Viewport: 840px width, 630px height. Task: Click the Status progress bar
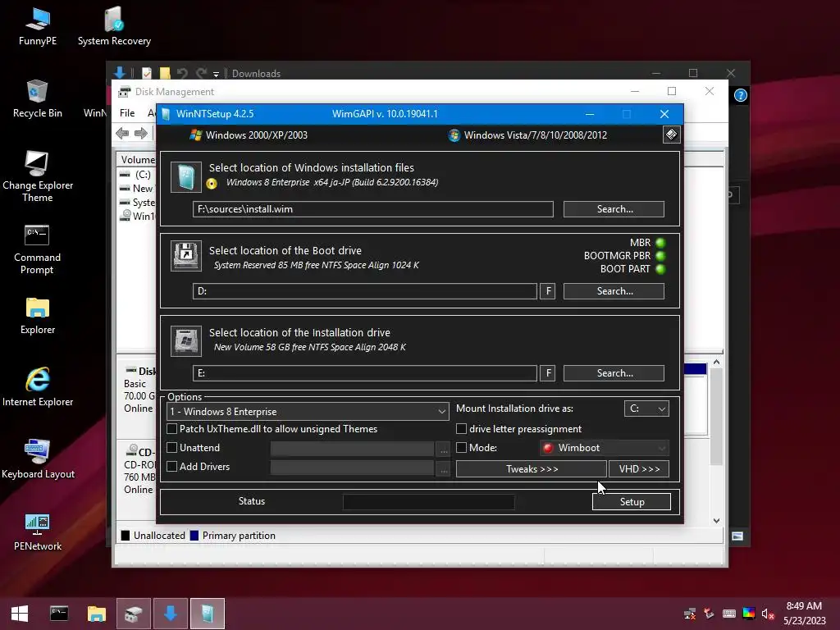pos(428,502)
